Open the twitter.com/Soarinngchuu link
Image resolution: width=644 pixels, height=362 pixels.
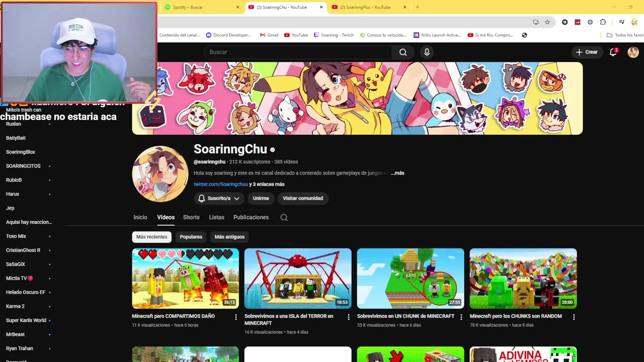220,184
